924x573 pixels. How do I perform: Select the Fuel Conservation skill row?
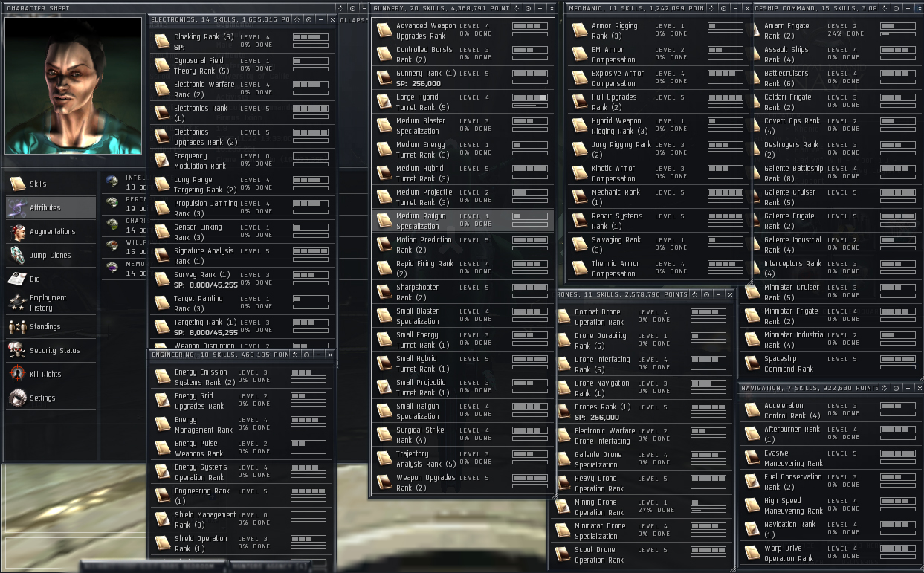pos(832,481)
